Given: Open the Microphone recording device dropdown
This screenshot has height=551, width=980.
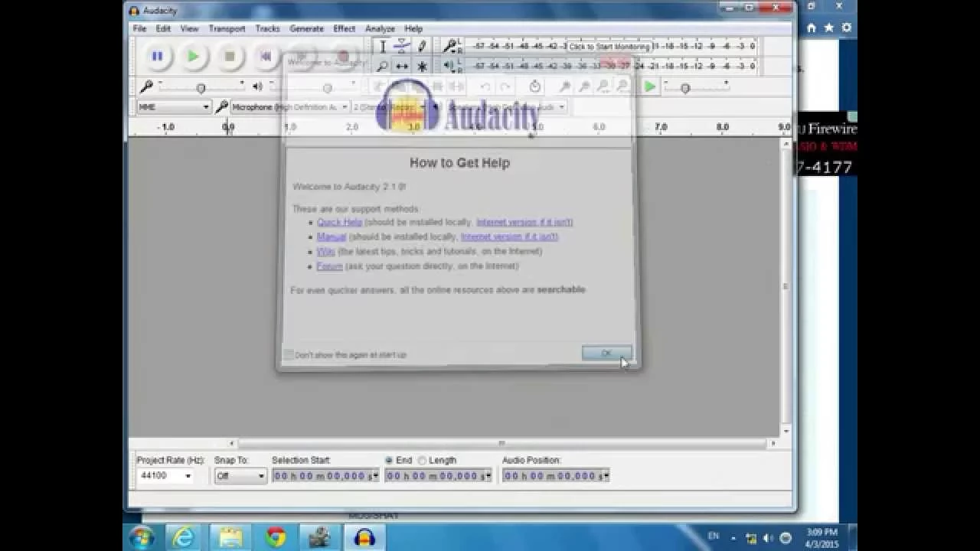Looking at the screenshot, I should pyautogui.click(x=289, y=107).
